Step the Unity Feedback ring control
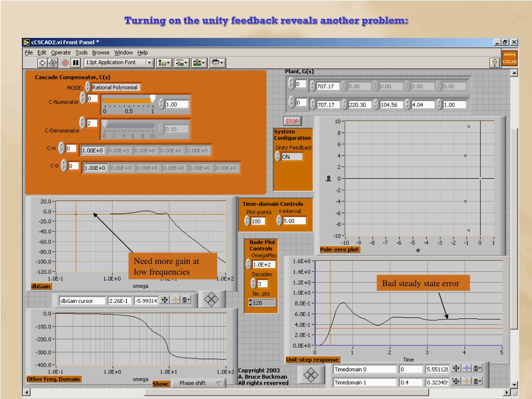Image resolution: width=532 pixels, height=399 pixels. (x=277, y=156)
